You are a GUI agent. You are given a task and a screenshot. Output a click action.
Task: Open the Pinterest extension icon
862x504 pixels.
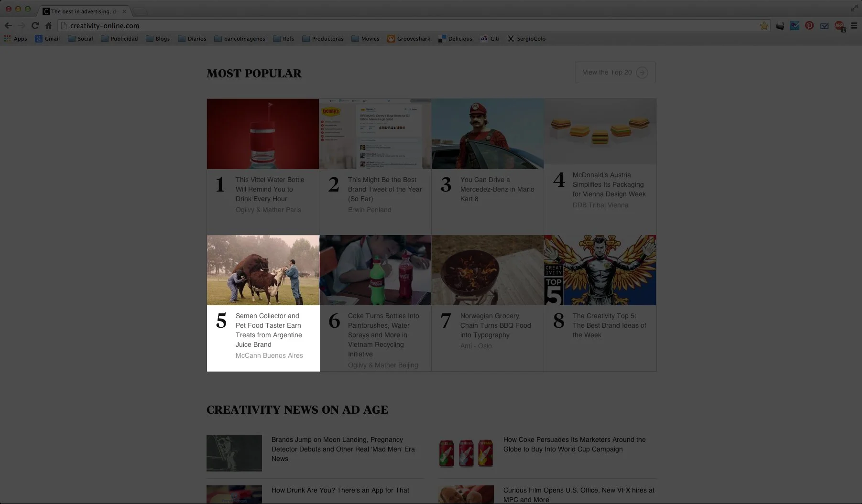pos(809,26)
